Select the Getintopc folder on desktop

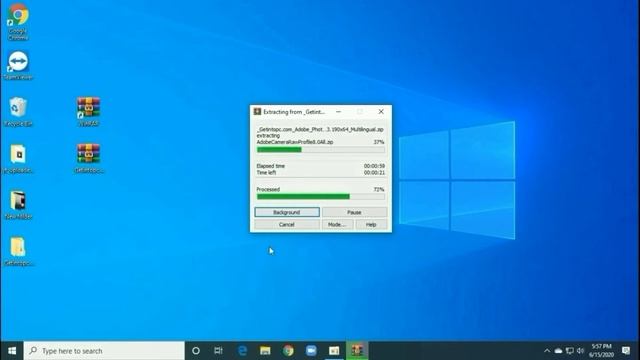[18, 251]
